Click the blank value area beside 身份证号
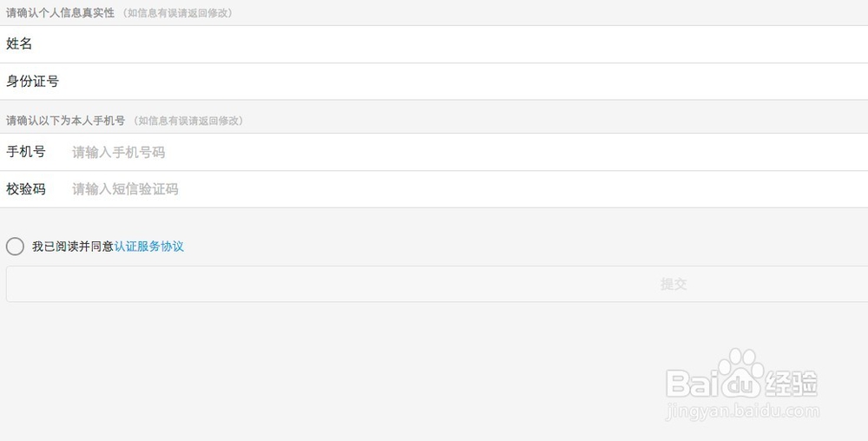Screen dimensions: 868x441 [x=434, y=82]
